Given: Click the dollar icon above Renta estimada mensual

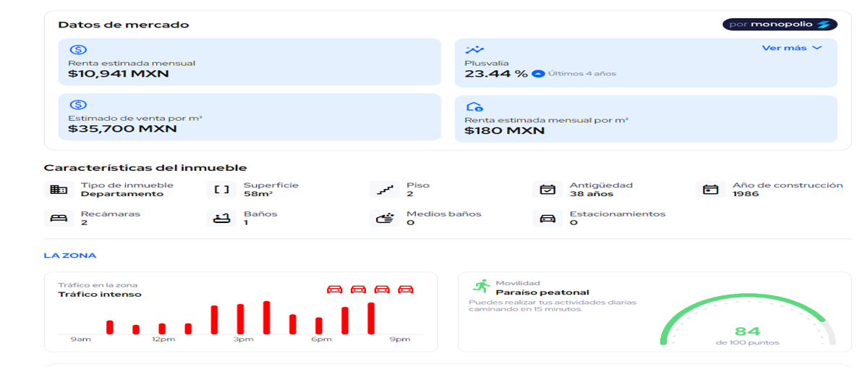Looking at the screenshot, I should [x=77, y=50].
